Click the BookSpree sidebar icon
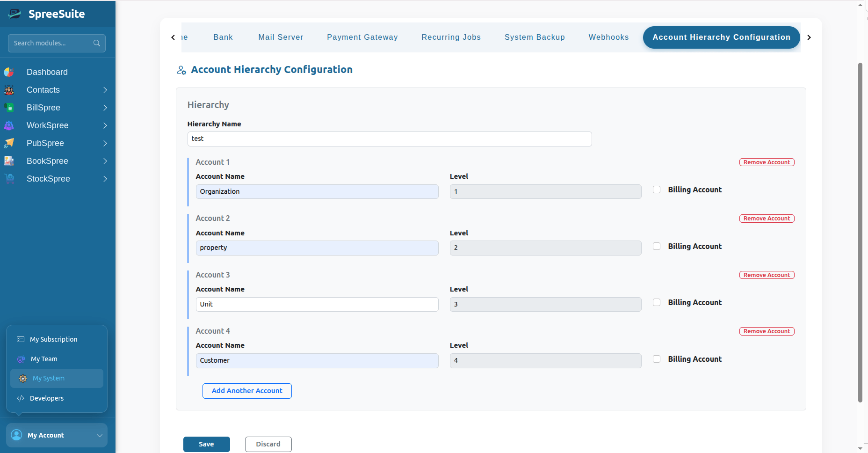Screen dimensions: 868x453 click(9, 161)
